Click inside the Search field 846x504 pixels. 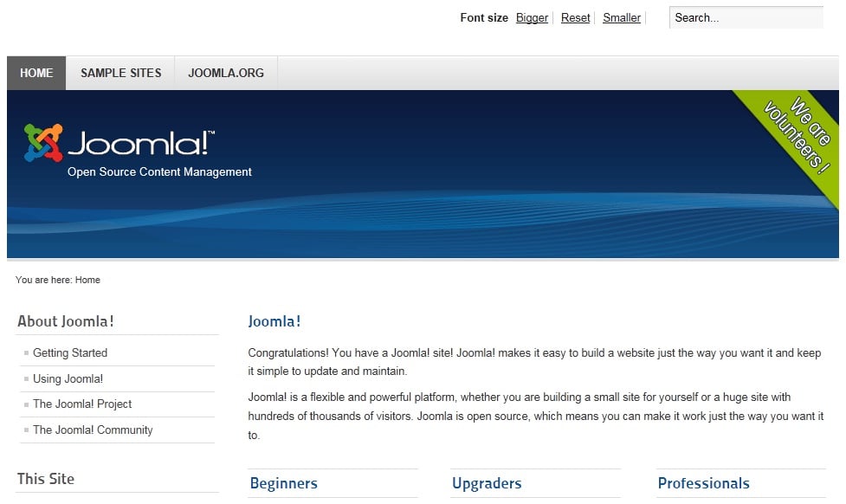click(x=745, y=17)
